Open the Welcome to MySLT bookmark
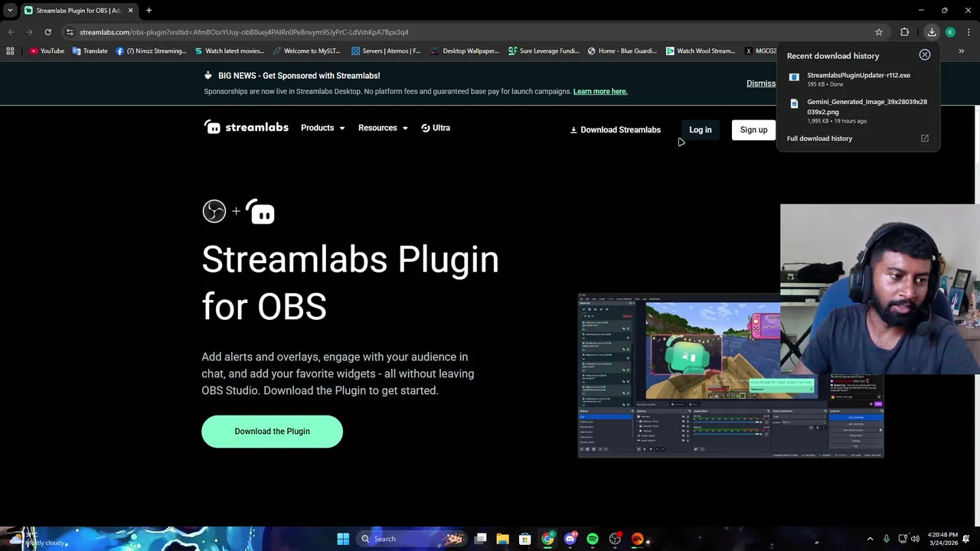The width and height of the screenshot is (980, 551). 308,51
